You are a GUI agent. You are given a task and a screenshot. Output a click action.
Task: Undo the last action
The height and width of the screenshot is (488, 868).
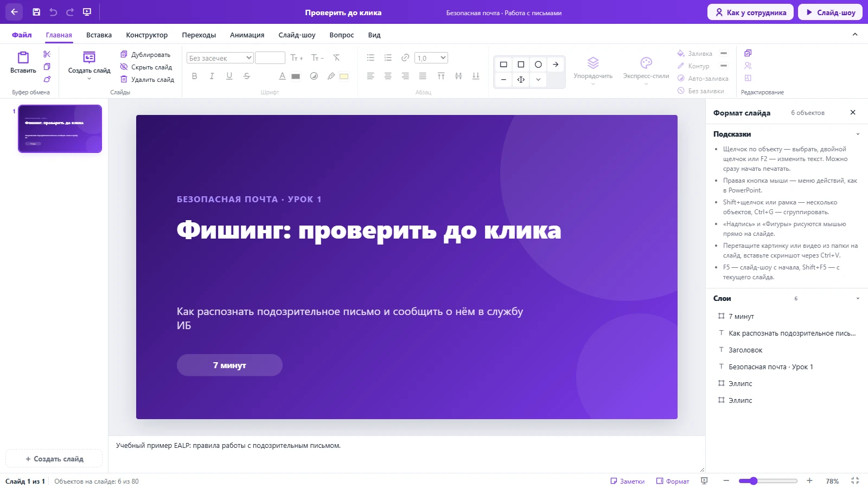click(x=53, y=12)
